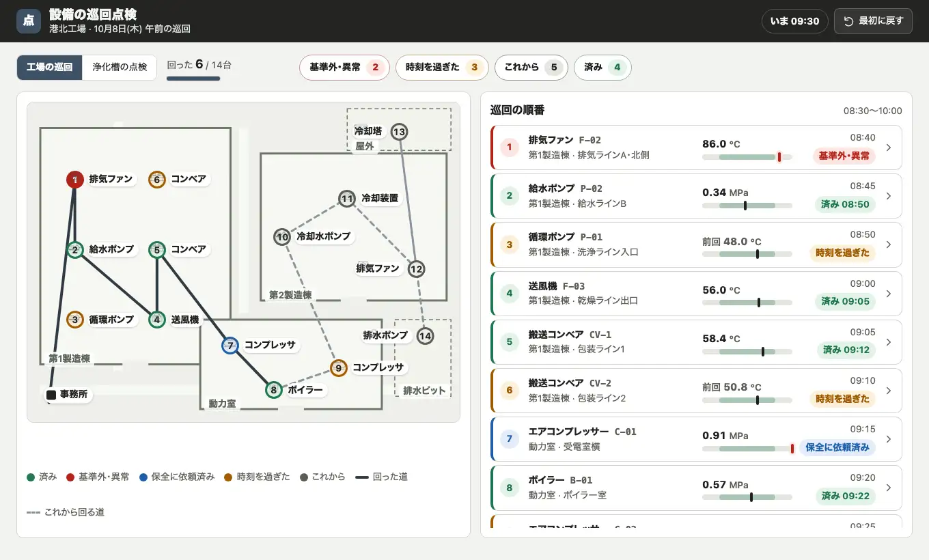Click the 事務所 square marker on the map

(51, 395)
